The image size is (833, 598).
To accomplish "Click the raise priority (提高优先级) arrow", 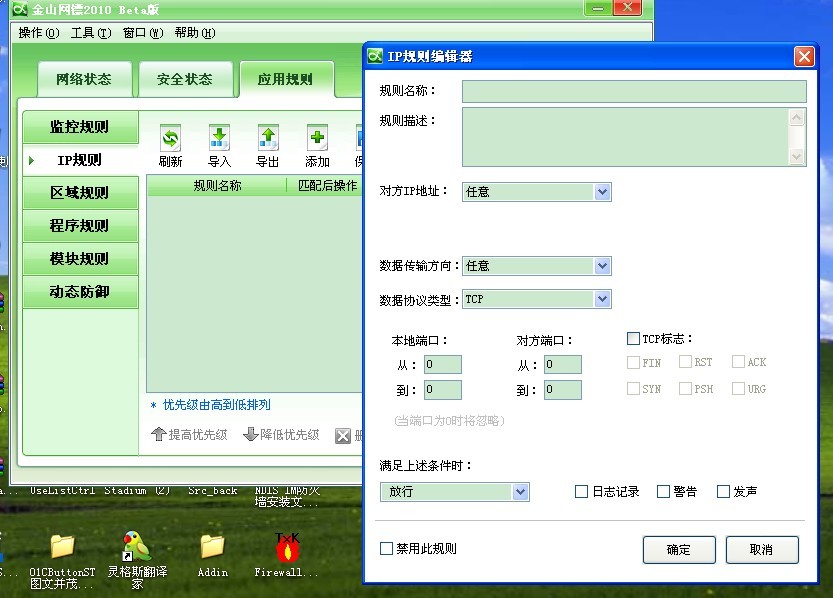I will [158, 434].
